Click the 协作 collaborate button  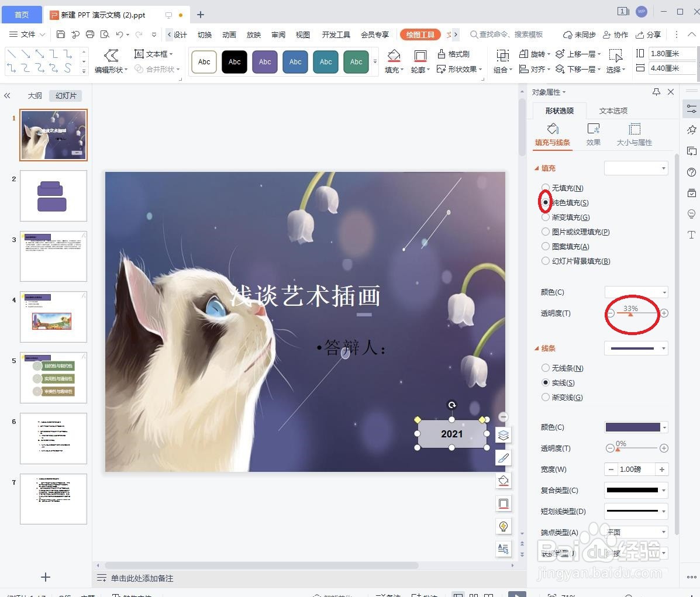point(616,35)
